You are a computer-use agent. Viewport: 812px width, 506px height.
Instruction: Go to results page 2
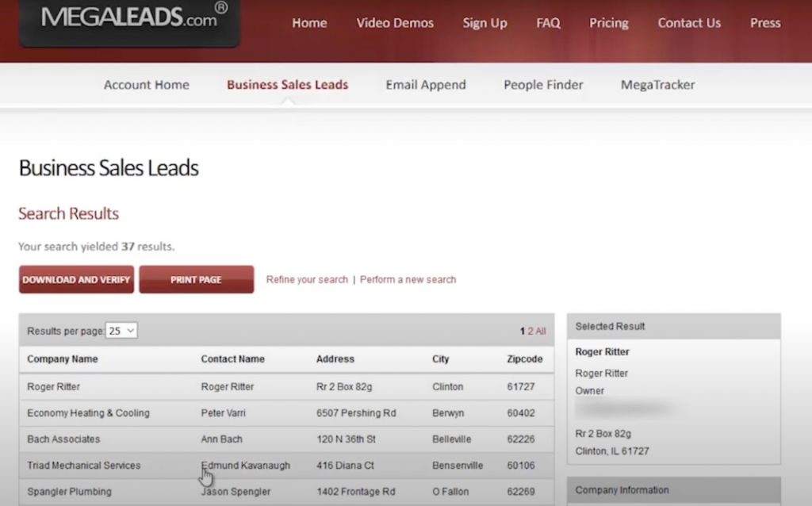click(530, 331)
